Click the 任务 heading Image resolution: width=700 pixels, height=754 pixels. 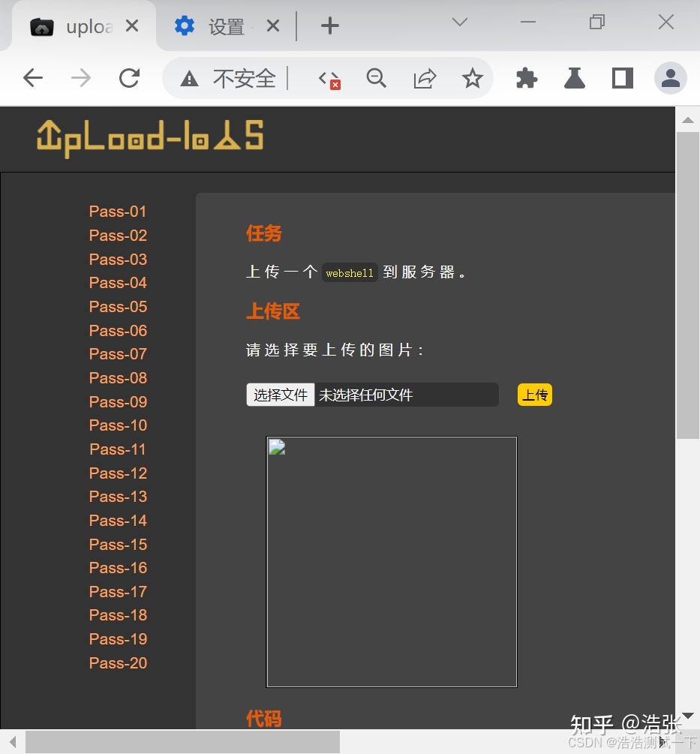point(263,233)
